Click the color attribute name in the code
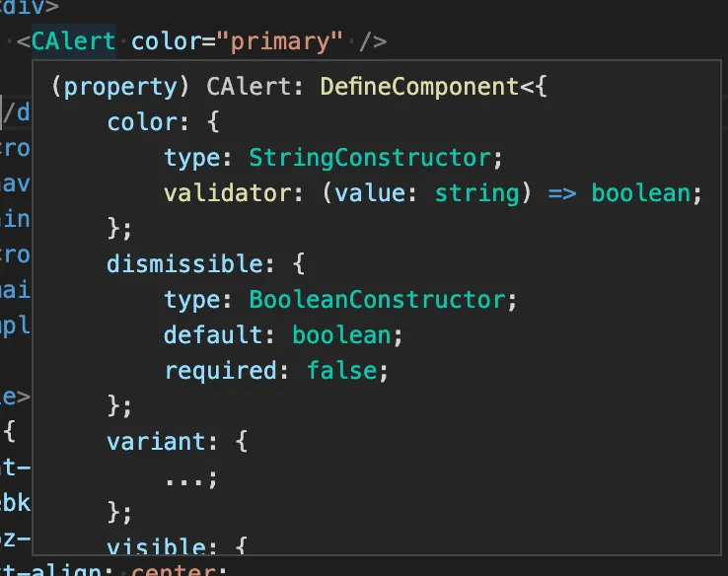Viewport: 728px width, 576px height. tap(166, 41)
